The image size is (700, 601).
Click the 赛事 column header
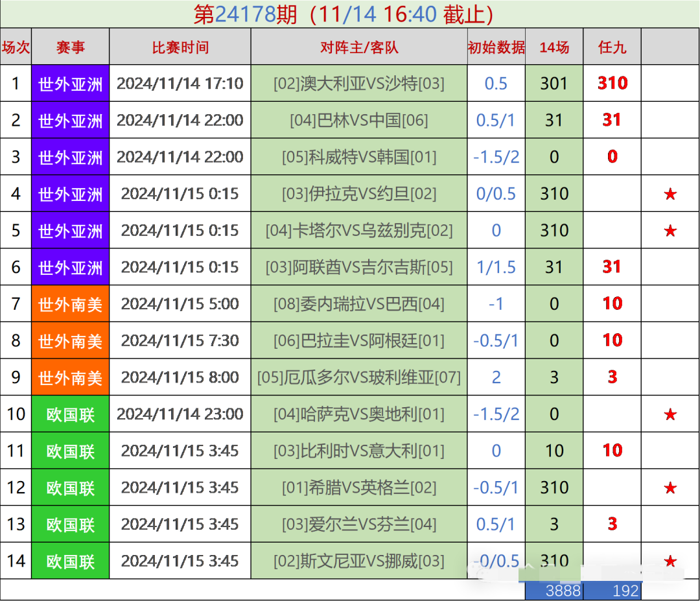[x=71, y=46]
